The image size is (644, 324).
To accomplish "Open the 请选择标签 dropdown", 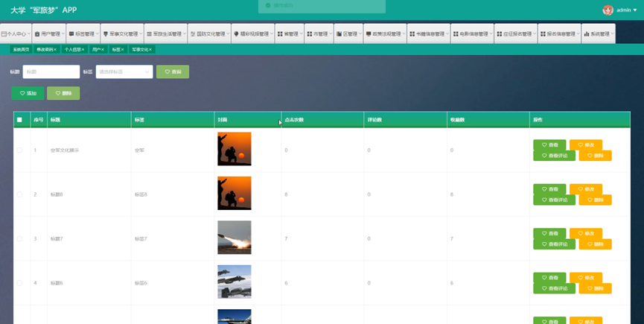I will tap(124, 72).
